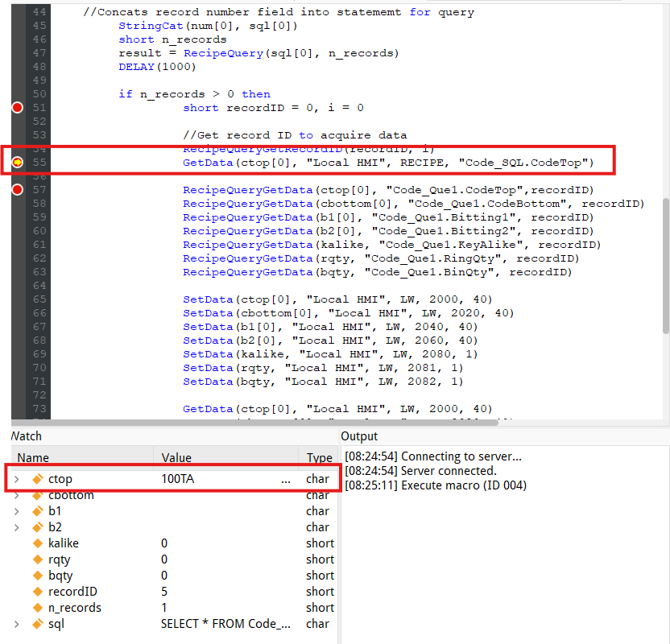Click the recordID variable diamond icon
Screen dimensions: 670x644
(37, 592)
